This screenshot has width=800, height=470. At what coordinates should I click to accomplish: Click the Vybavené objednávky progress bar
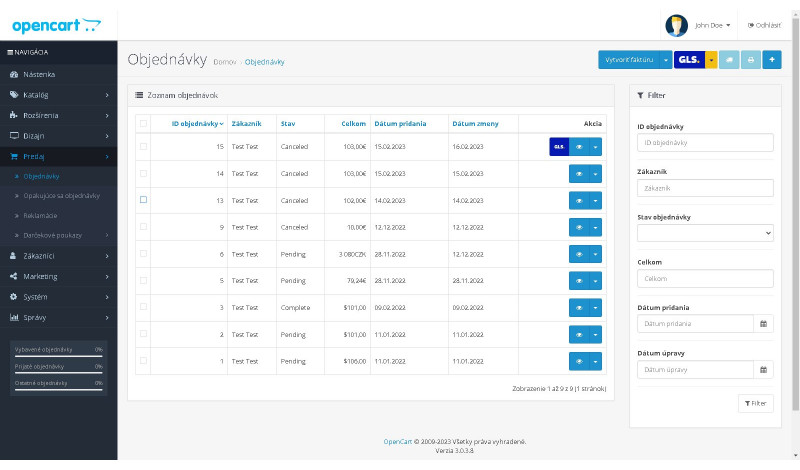tap(57, 356)
